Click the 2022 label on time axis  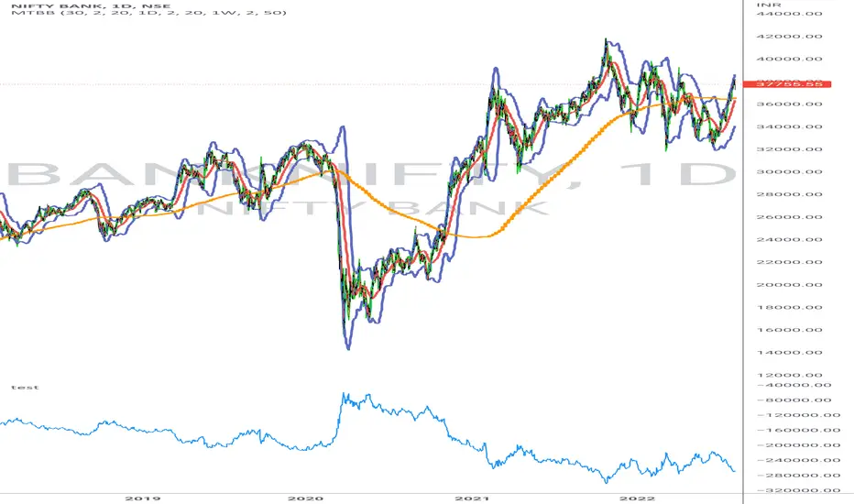point(638,499)
